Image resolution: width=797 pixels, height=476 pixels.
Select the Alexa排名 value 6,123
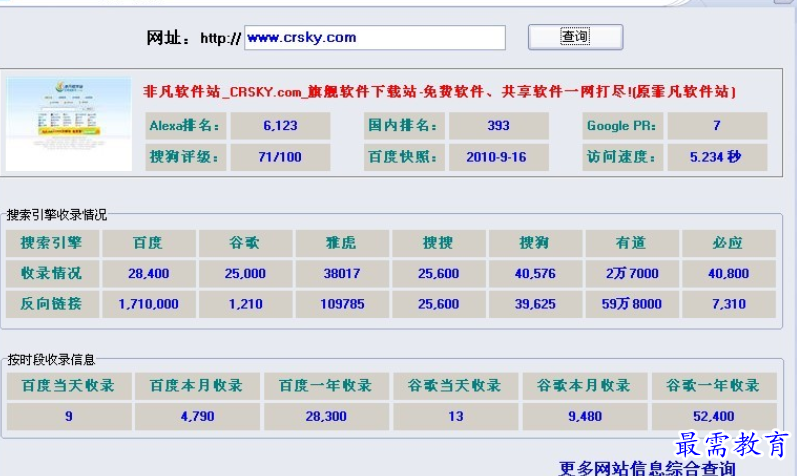(280, 126)
